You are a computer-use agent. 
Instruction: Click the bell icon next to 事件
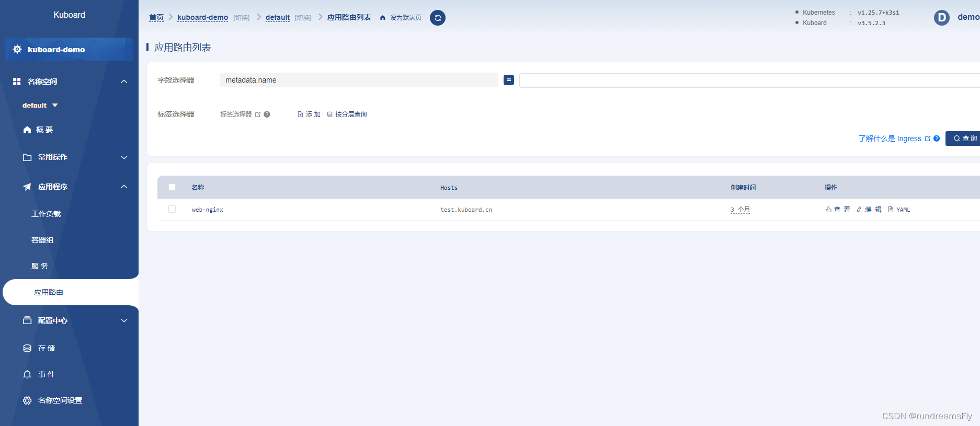pos(27,374)
